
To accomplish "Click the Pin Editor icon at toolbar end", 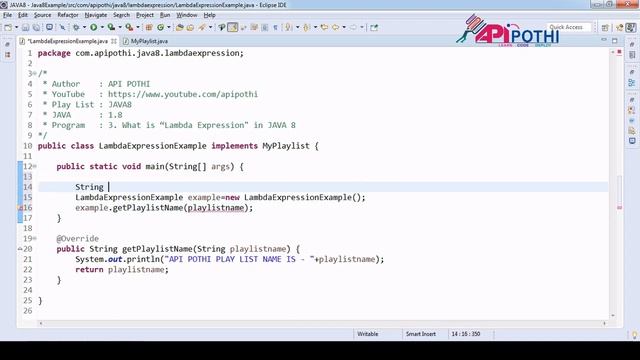I will pyautogui.click(x=374, y=27).
